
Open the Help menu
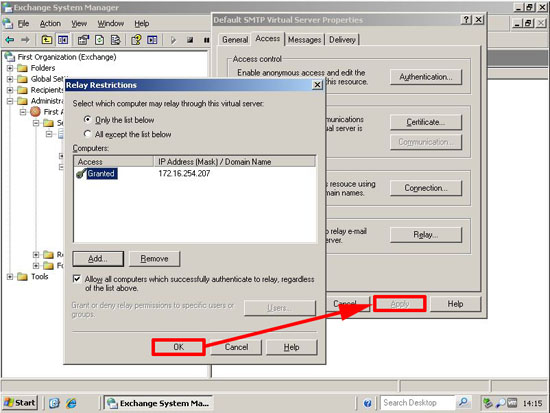coord(142,24)
